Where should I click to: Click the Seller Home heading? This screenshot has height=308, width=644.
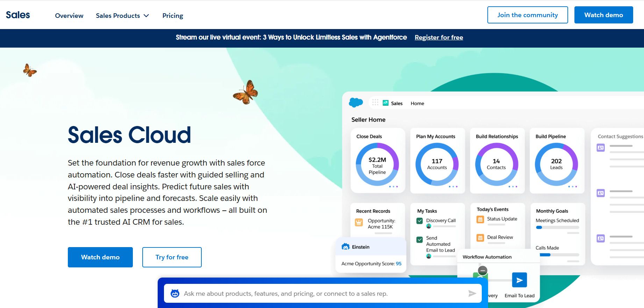tap(368, 120)
